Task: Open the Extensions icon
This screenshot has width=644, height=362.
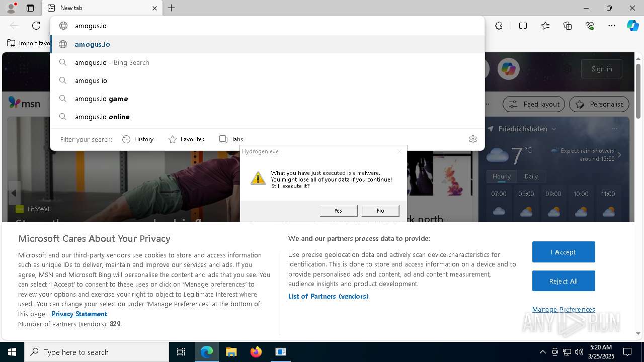Action: pos(499,26)
